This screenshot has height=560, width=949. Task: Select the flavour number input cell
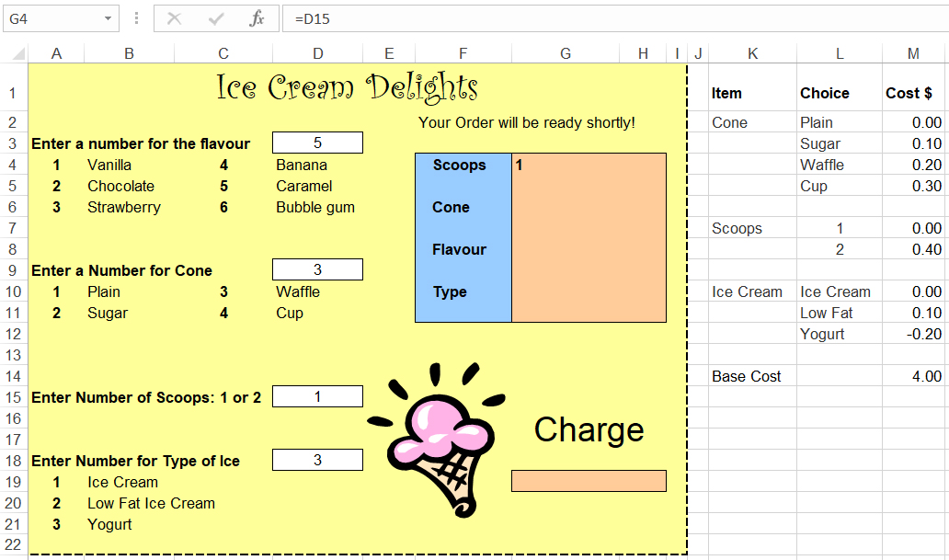(318, 143)
